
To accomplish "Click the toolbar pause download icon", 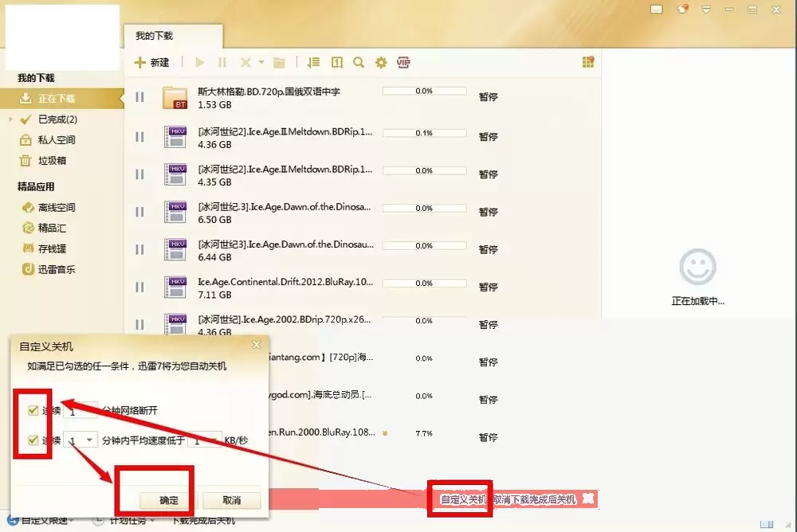I will click(x=222, y=62).
